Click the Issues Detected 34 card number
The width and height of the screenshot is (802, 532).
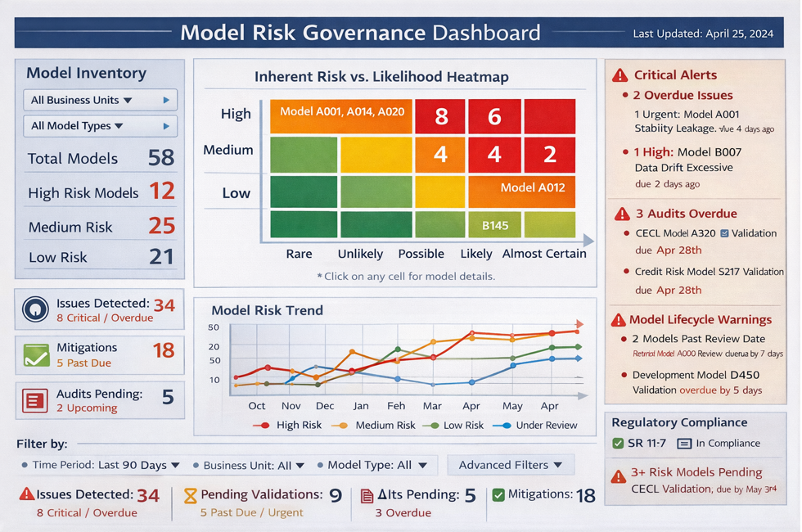164,305
